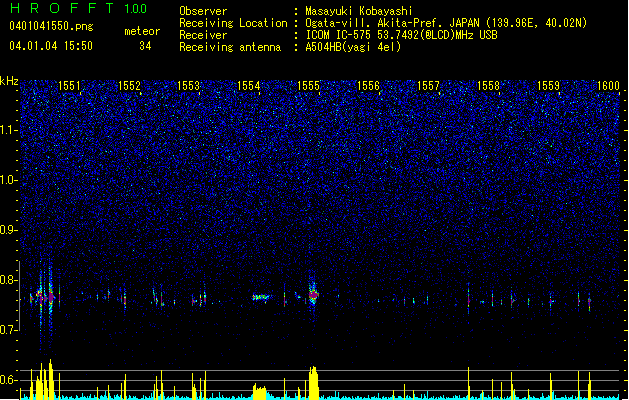Select the 1558 time axis marker
Image resolution: width=629 pixels, height=400 pixels.
pos(488,86)
